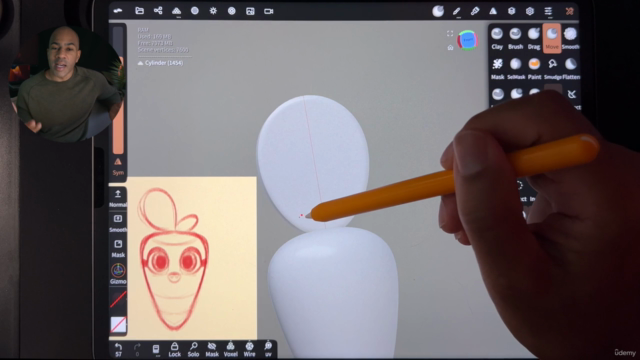Screen dimensions: 640x360
Task: Toggle the Smooth shortcut on left bar
Action: click(x=118, y=223)
